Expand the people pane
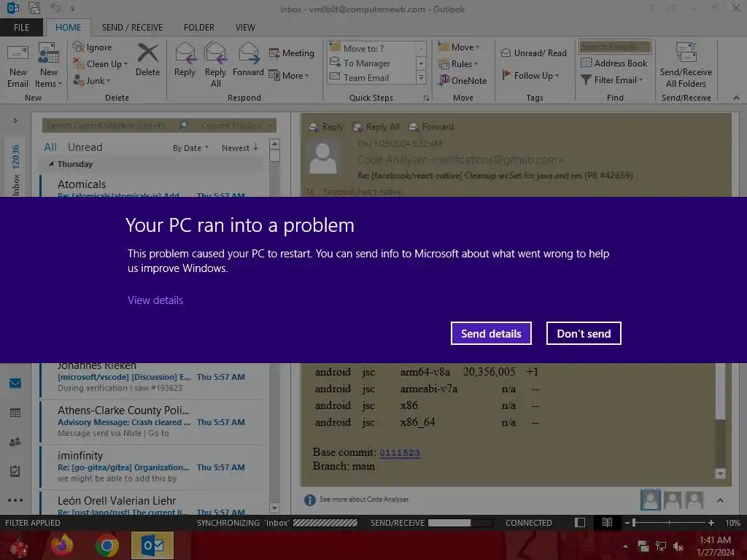This screenshot has width=747, height=560. [720, 500]
